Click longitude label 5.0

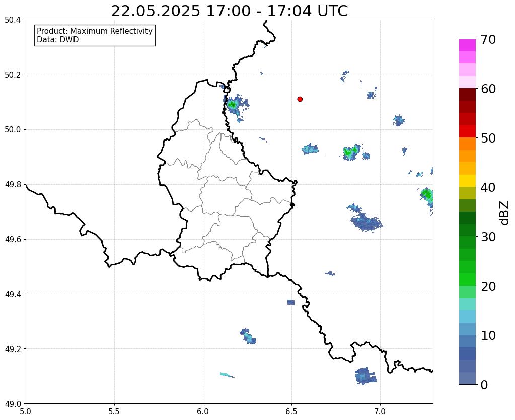[x=26, y=411]
